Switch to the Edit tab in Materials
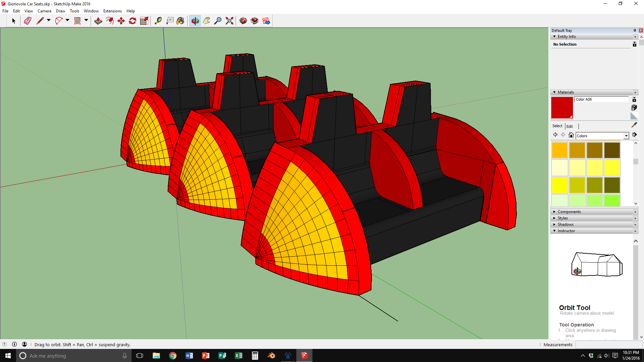This screenshot has width=644, height=362. (x=569, y=126)
